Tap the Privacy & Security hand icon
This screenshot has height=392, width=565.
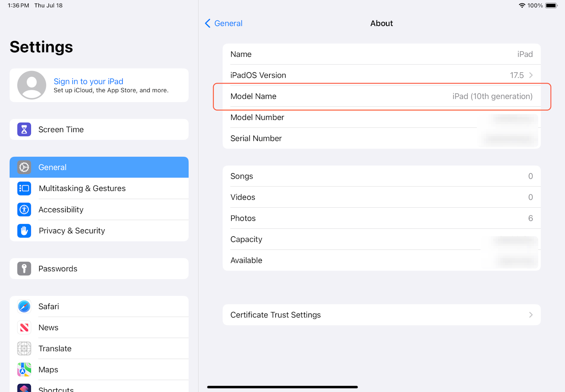[x=24, y=231]
